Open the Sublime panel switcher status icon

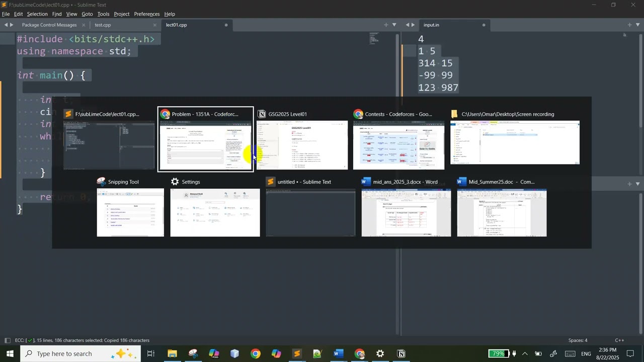click(x=7, y=340)
